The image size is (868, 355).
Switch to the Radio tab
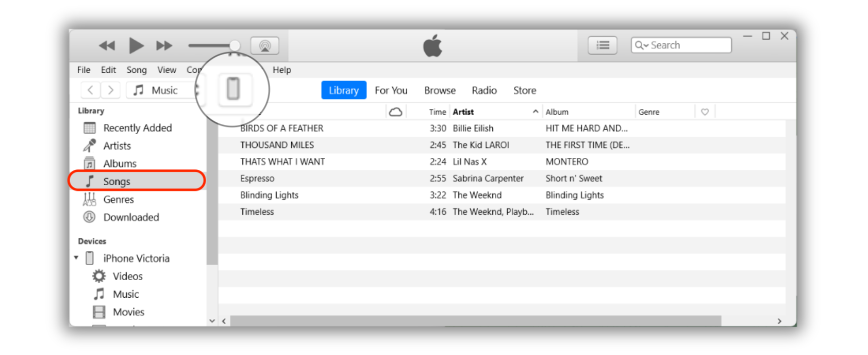(x=484, y=90)
